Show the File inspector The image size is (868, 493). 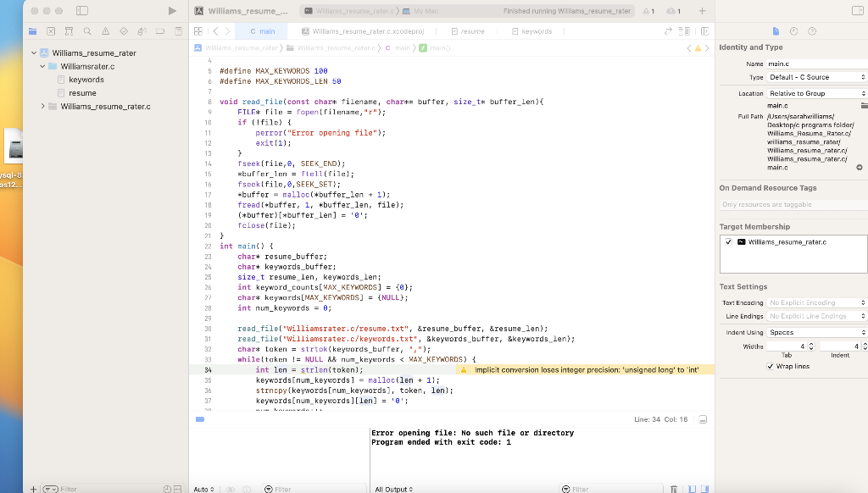(x=776, y=31)
